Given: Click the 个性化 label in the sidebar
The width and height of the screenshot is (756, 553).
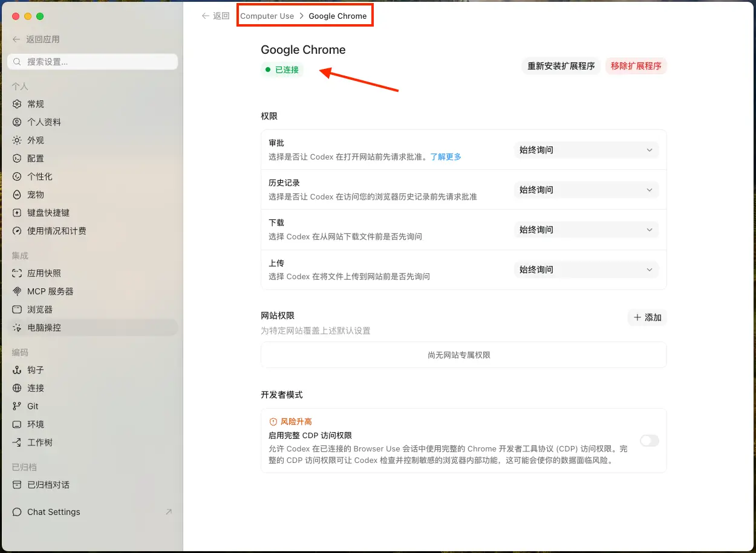Looking at the screenshot, I should pyautogui.click(x=40, y=176).
